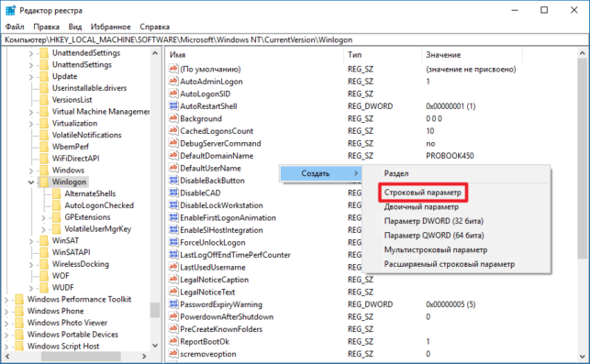590x364 pixels.
Task: Click the Windows Photo Viewer folder icon
Action: [19, 323]
